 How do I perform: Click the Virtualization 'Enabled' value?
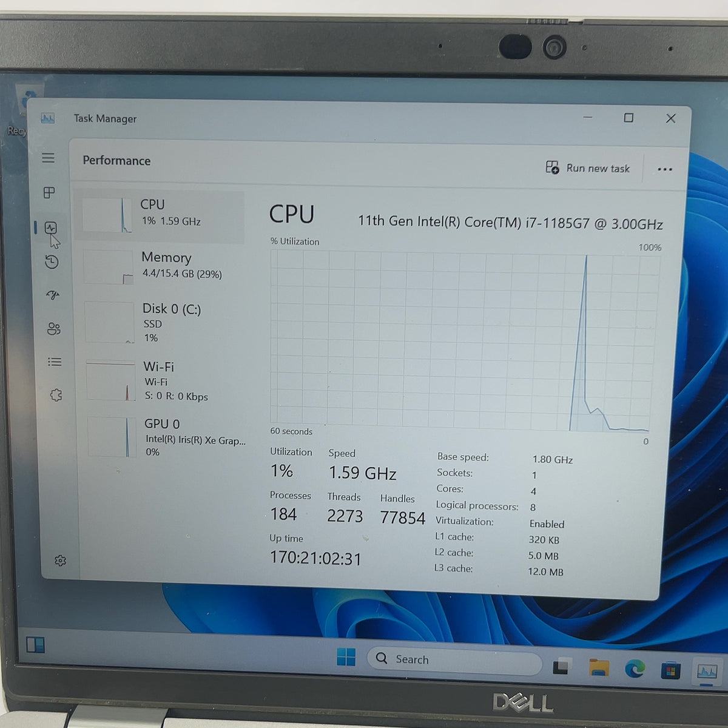[x=547, y=524]
